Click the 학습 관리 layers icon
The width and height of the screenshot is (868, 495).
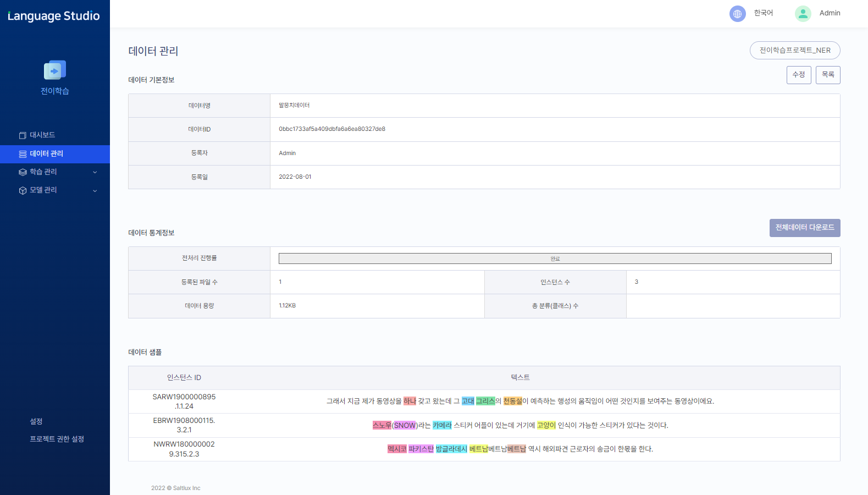coord(23,172)
